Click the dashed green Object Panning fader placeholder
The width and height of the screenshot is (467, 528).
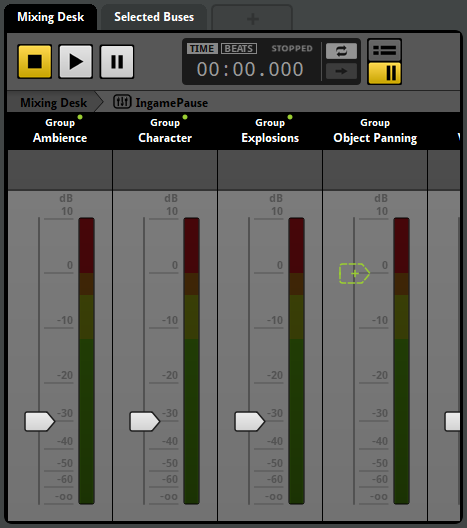[355, 273]
